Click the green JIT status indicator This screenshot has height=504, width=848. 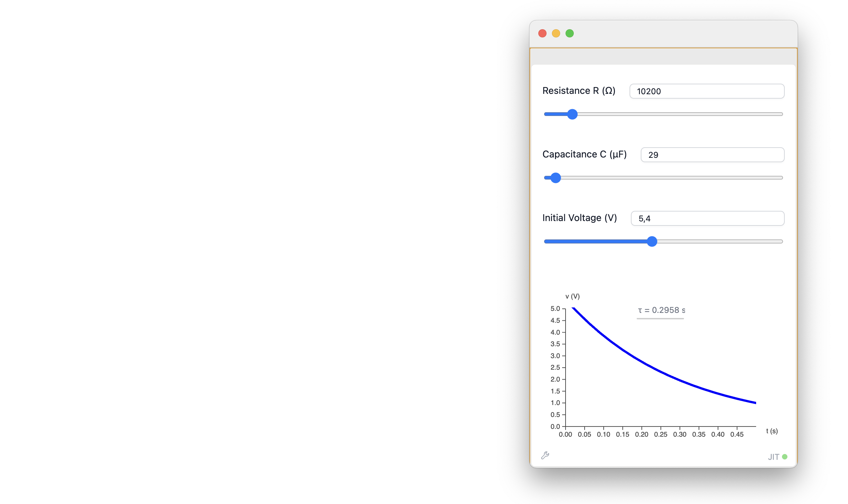[x=785, y=457]
